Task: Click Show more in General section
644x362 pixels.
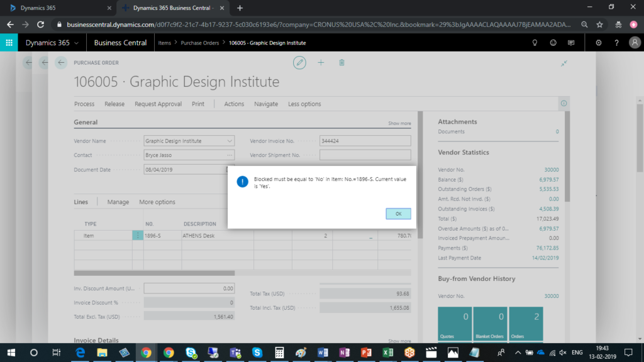Action: pos(399,124)
